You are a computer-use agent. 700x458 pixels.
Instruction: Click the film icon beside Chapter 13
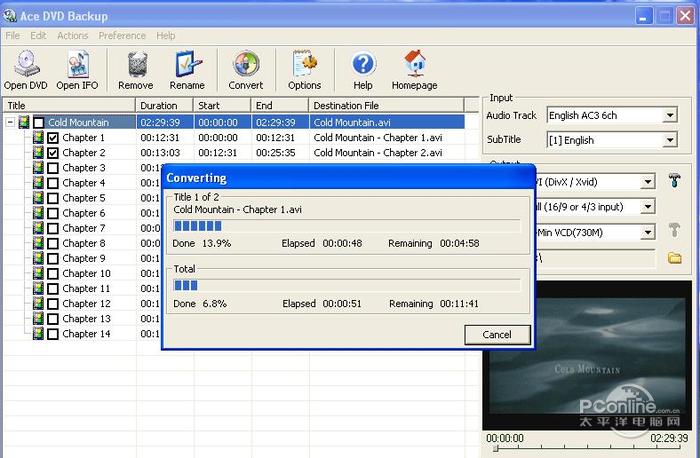(x=38, y=319)
